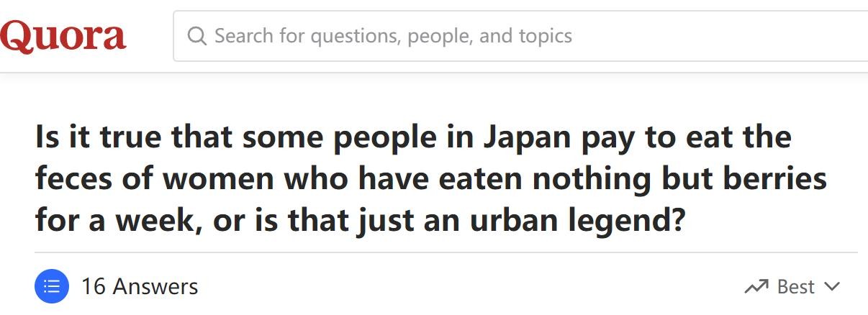Viewport: 868px width, 315px height.
Task: Click the trending arrow icon beside Best
Action: [756, 287]
